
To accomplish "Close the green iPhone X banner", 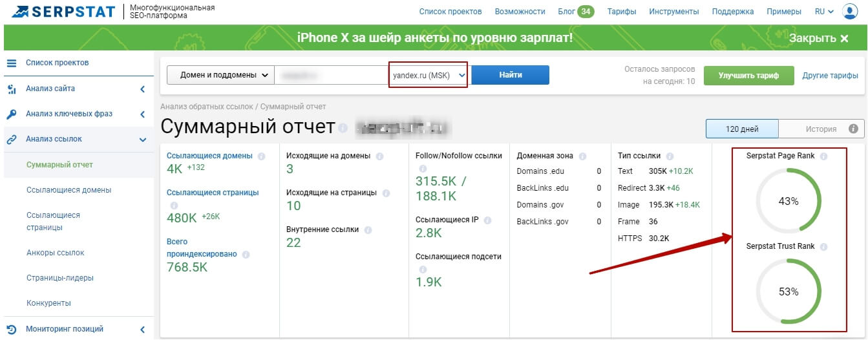I will [x=818, y=38].
